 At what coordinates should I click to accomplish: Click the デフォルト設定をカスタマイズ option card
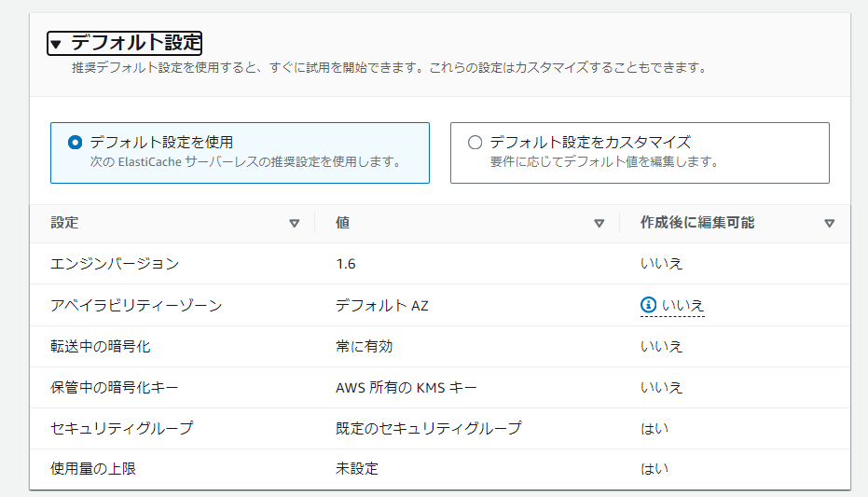pos(640,153)
